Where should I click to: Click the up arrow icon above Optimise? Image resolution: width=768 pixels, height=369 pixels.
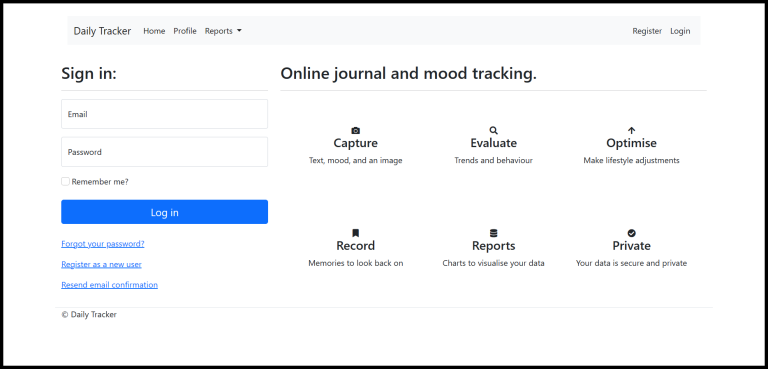[x=631, y=130]
